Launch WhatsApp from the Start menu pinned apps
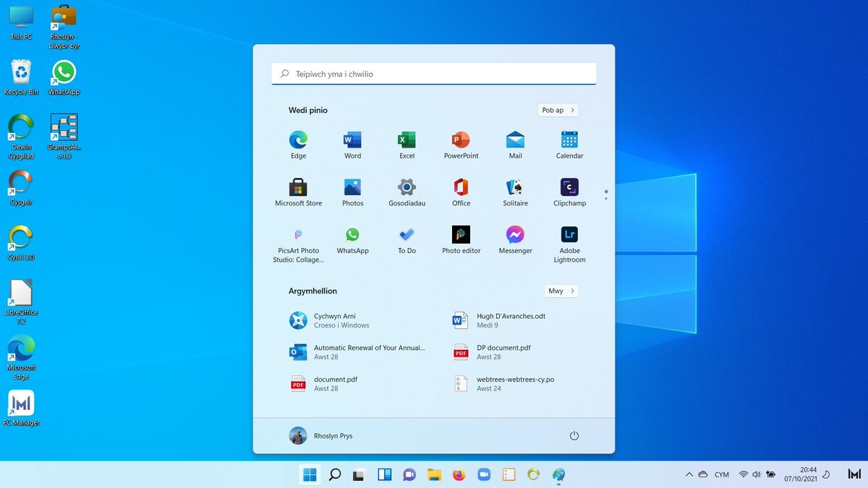This screenshot has height=488, width=868. point(352,240)
